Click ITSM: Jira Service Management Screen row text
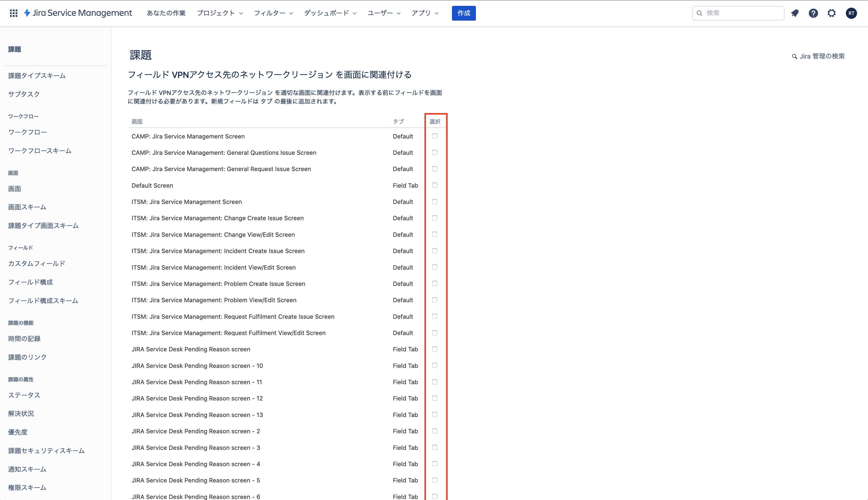 point(186,202)
